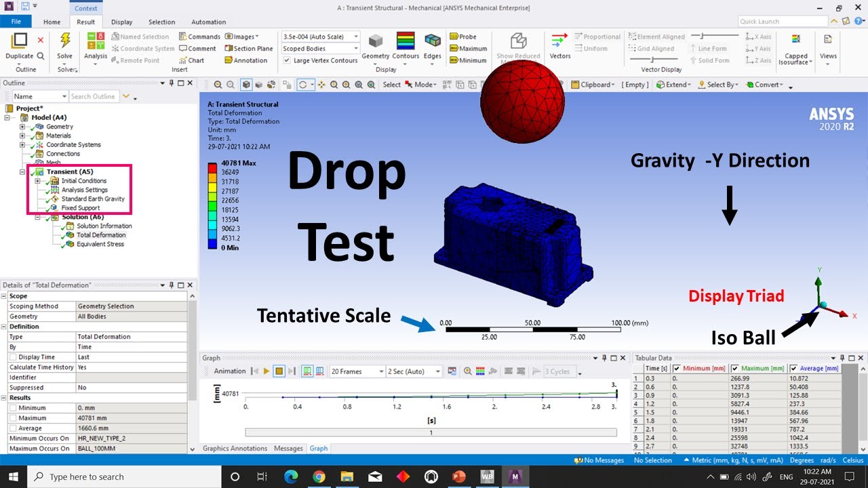
Task: Insert a Probe from the ribbon
Action: point(463,37)
